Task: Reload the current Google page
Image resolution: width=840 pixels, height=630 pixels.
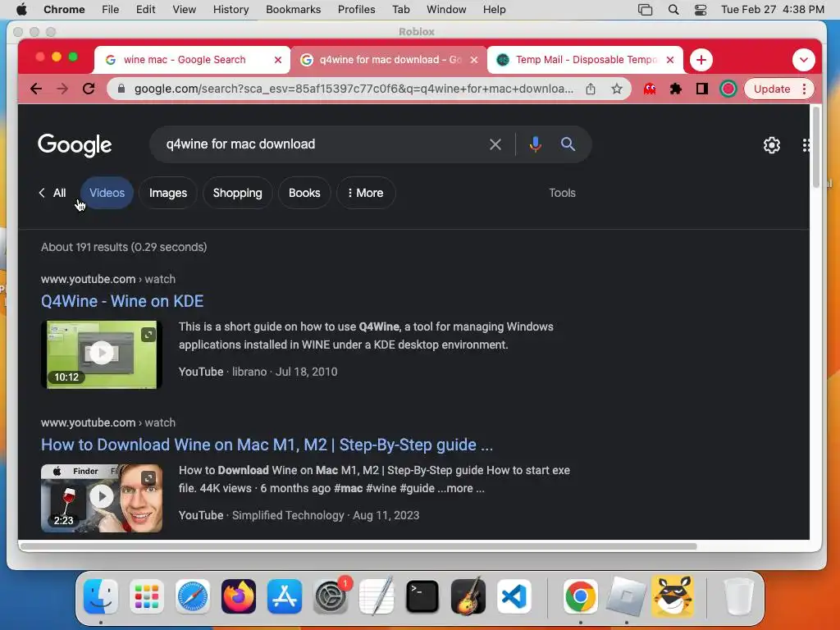Action: tap(89, 89)
